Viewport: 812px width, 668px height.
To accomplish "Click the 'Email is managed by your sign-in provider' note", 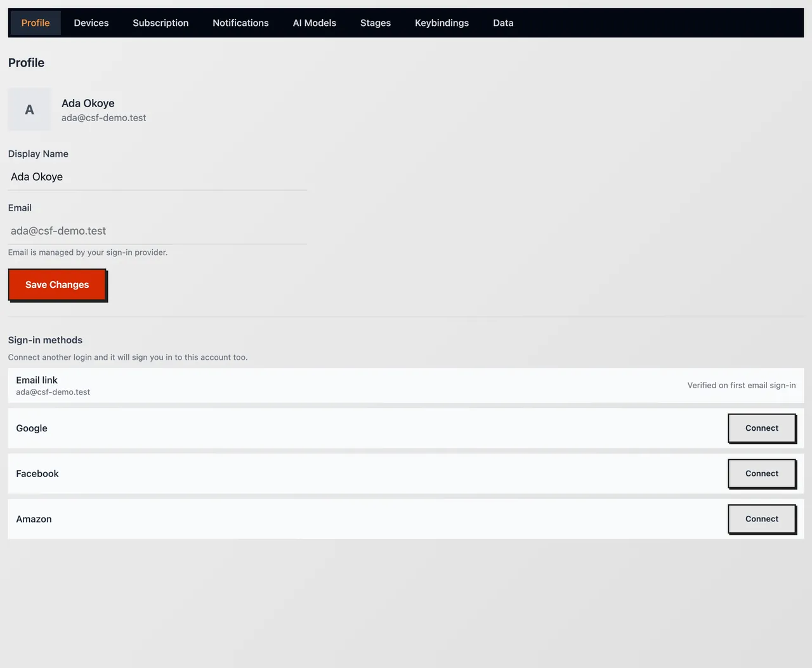I will [x=88, y=252].
